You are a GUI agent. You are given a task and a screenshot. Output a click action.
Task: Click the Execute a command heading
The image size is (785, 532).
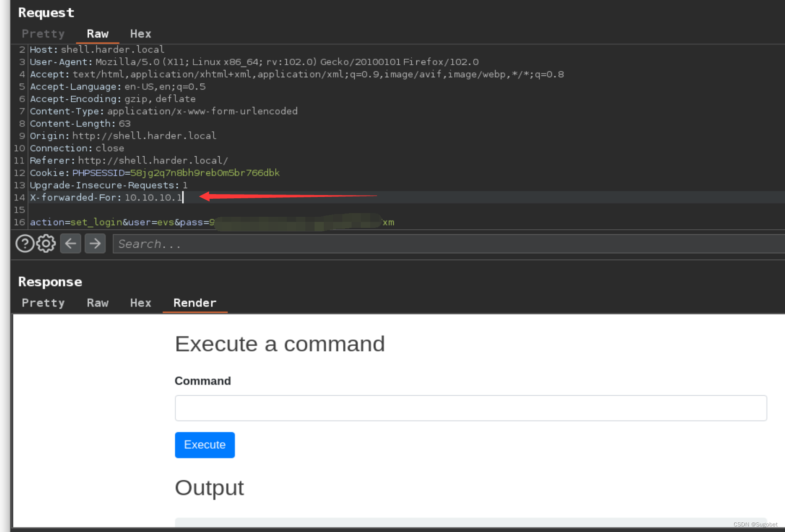[280, 344]
